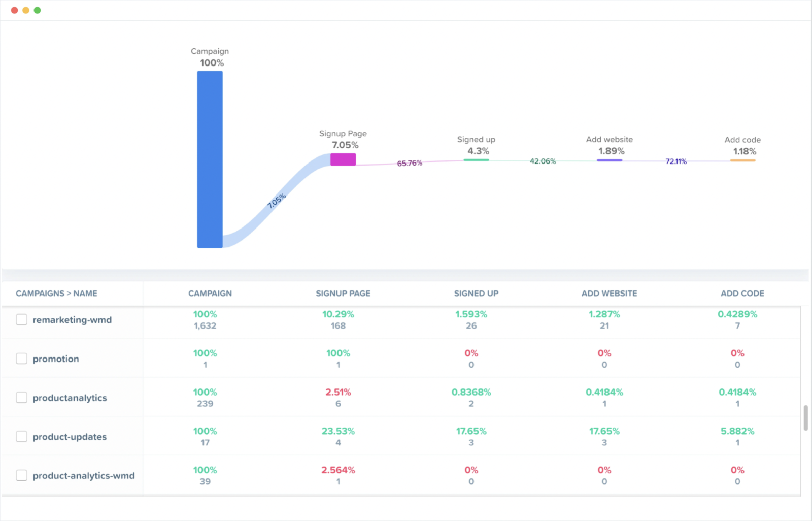Click the red 2.51% signup page value
812x521 pixels.
(x=338, y=392)
